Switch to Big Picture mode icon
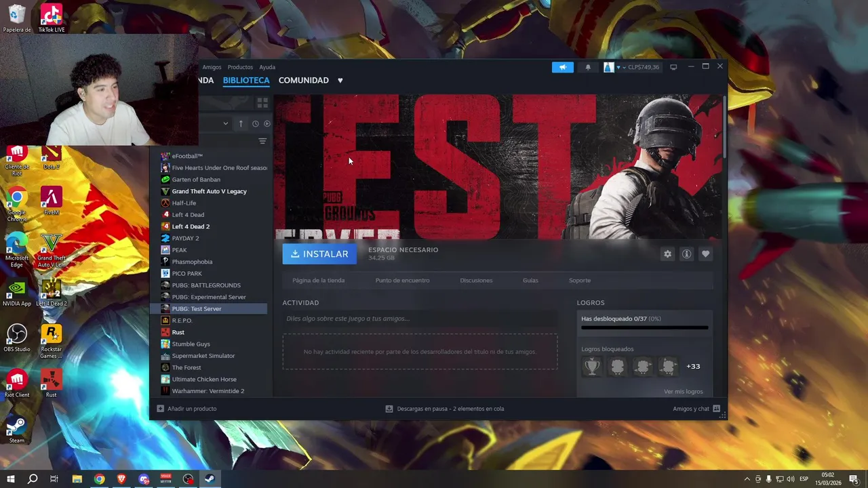The image size is (868, 488). [673, 67]
